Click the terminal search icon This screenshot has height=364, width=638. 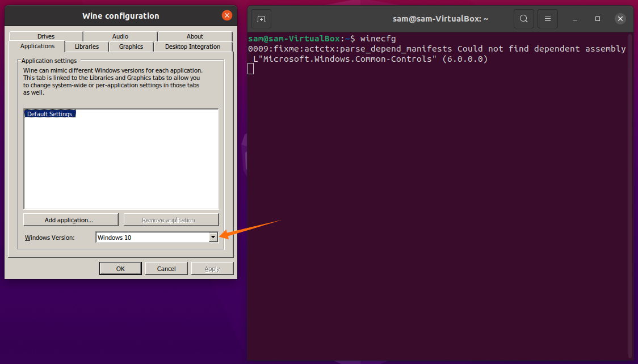coord(524,19)
